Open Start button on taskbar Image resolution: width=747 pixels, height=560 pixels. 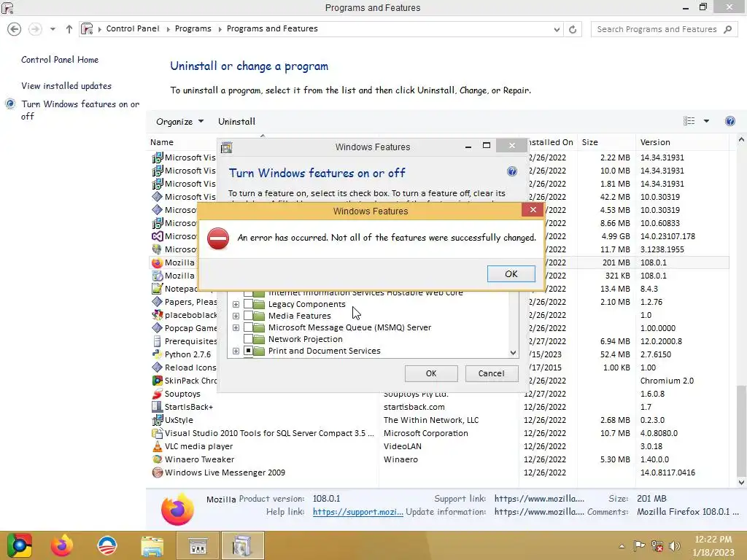[20, 545]
